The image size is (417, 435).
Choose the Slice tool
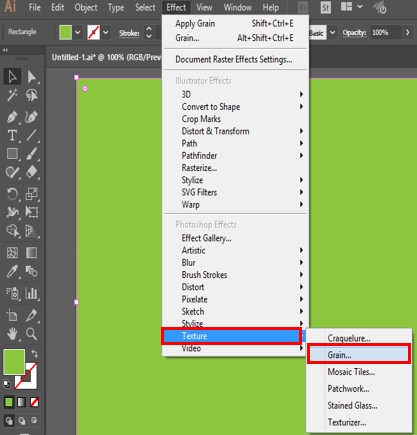coord(32,315)
